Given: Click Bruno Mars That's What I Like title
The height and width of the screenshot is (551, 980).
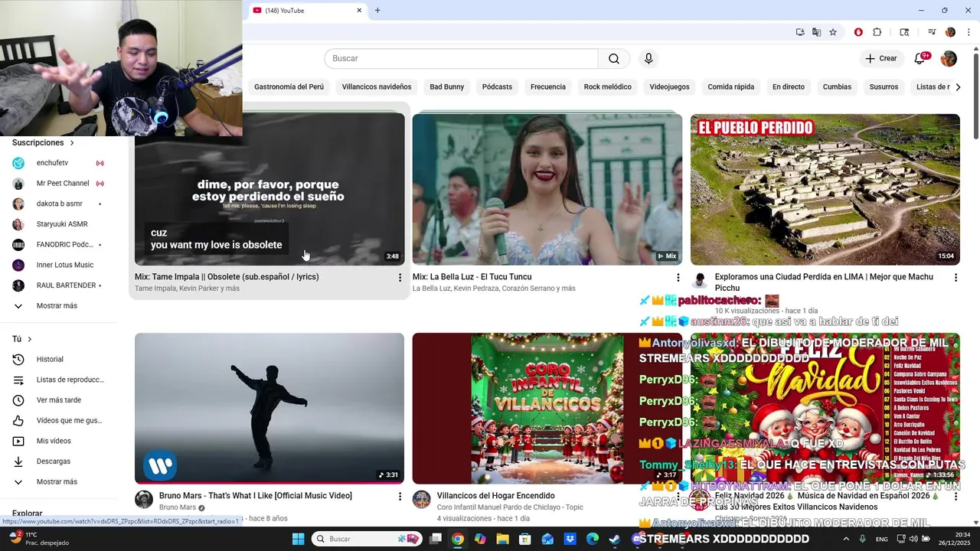Looking at the screenshot, I should 256,496.
